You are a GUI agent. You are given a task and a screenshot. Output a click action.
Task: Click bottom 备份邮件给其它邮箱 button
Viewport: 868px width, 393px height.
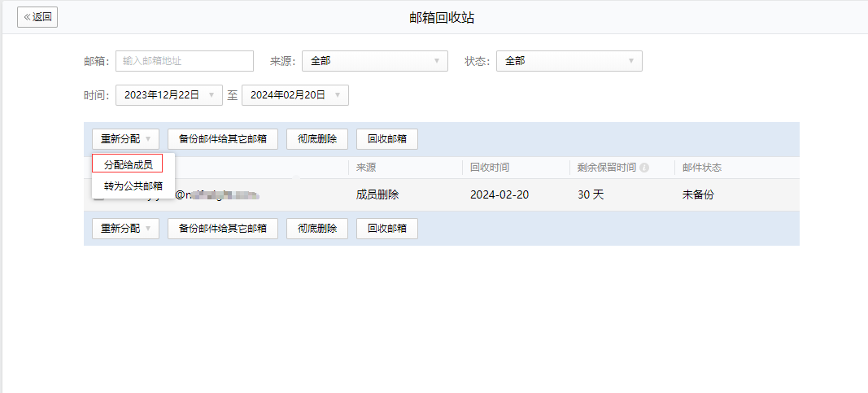point(222,229)
